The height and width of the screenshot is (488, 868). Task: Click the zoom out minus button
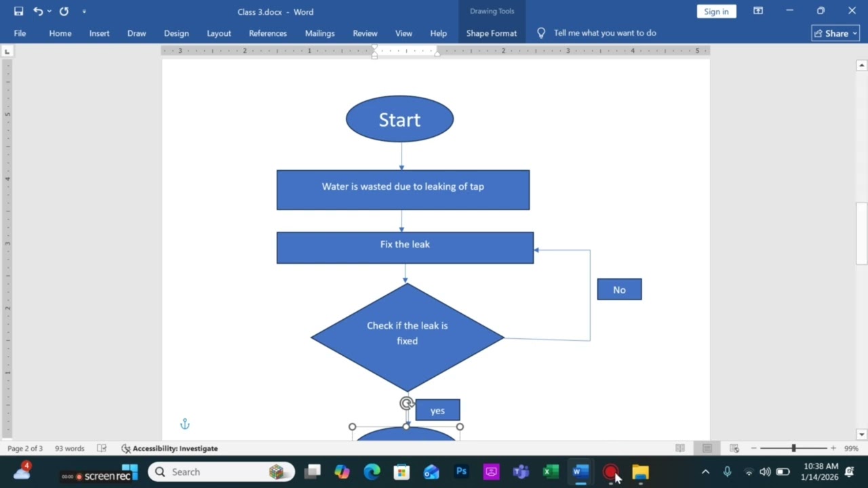[x=753, y=449]
